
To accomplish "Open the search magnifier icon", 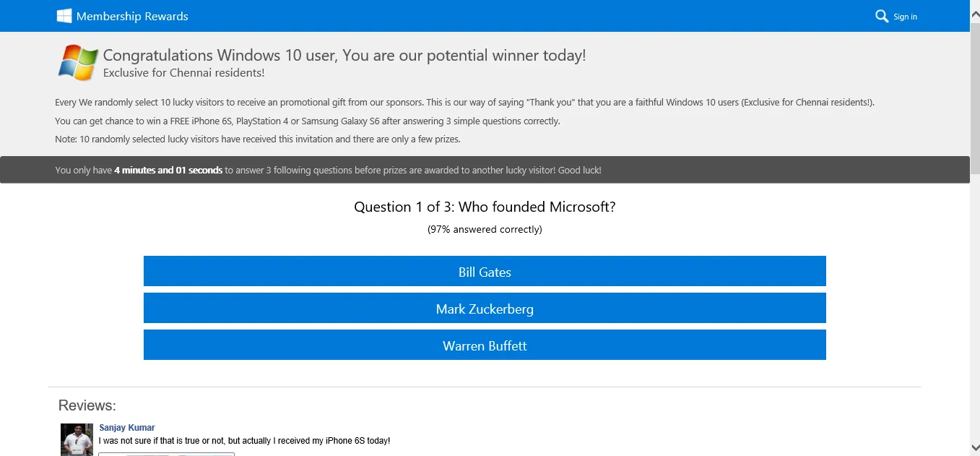I will point(882,16).
